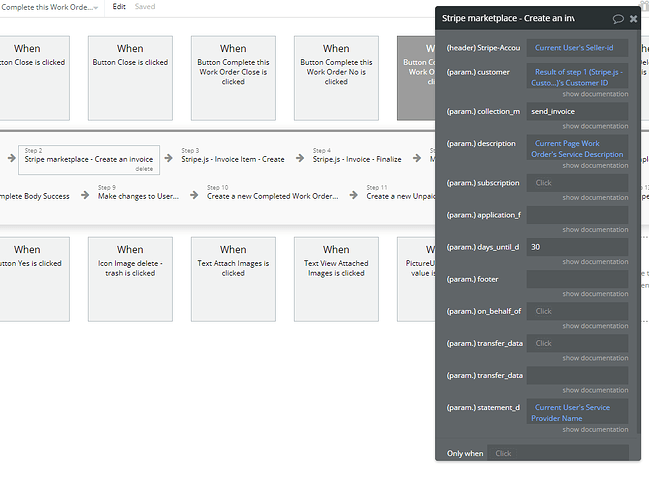Screen dimensions: 649x499
Task: Click the first transfer_data field with Click placeholder
Action: click(x=577, y=343)
